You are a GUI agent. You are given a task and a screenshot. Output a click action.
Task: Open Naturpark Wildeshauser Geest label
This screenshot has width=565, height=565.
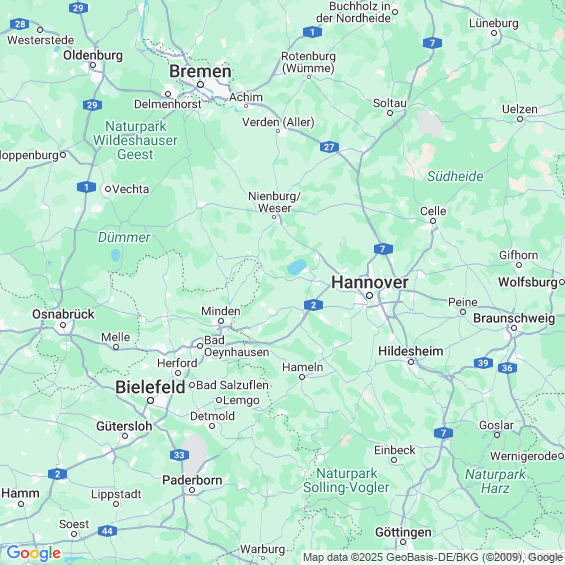(135, 140)
